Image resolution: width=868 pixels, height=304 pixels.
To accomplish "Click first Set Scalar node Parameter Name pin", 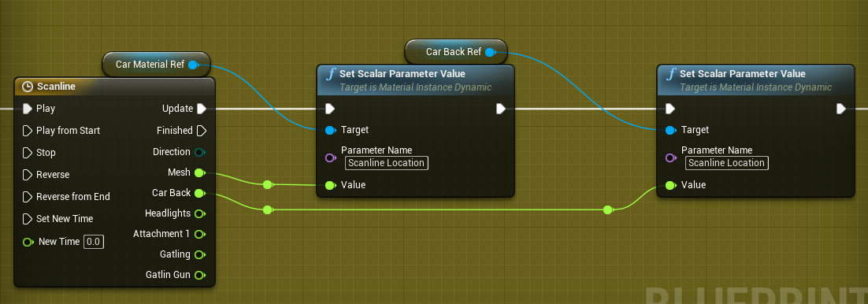I will (x=331, y=158).
